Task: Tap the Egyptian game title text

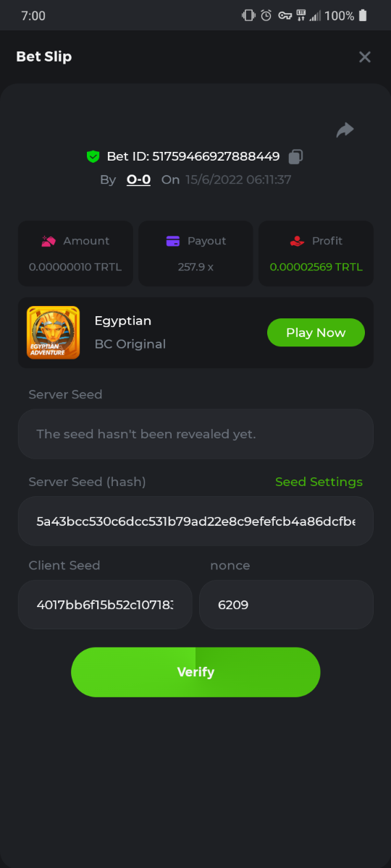Action: (123, 321)
